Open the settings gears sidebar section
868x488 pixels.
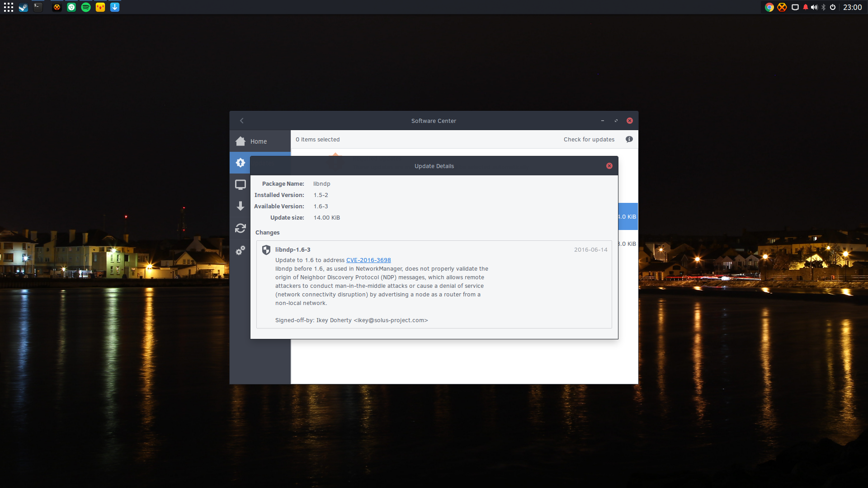pos(240,250)
